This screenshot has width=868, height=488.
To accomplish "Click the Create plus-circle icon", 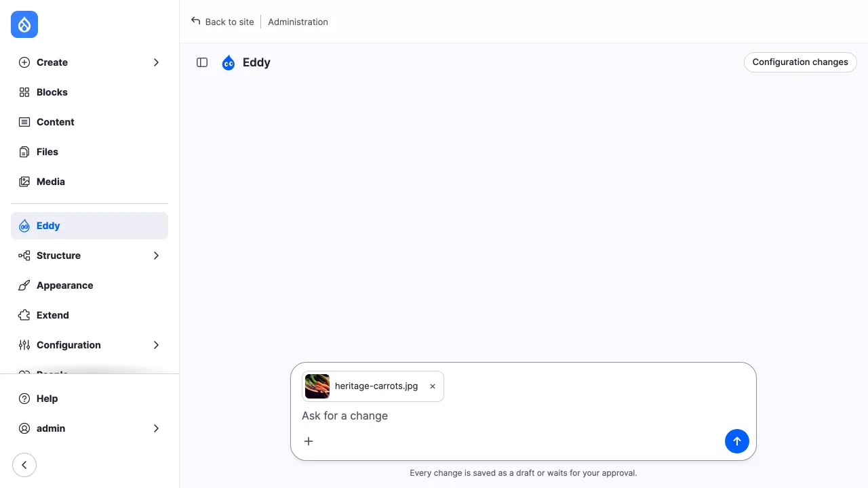I will (24, 62).
